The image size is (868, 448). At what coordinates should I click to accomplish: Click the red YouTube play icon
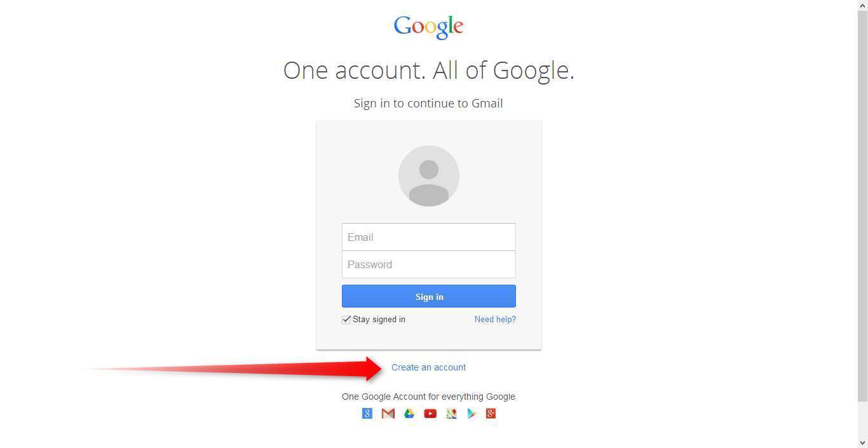[430, 414]
